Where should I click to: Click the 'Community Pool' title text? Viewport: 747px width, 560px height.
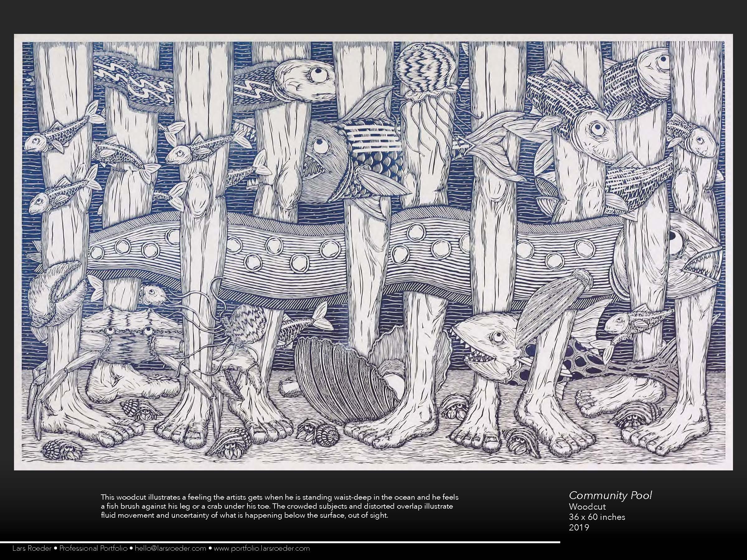tap(610, 496)
